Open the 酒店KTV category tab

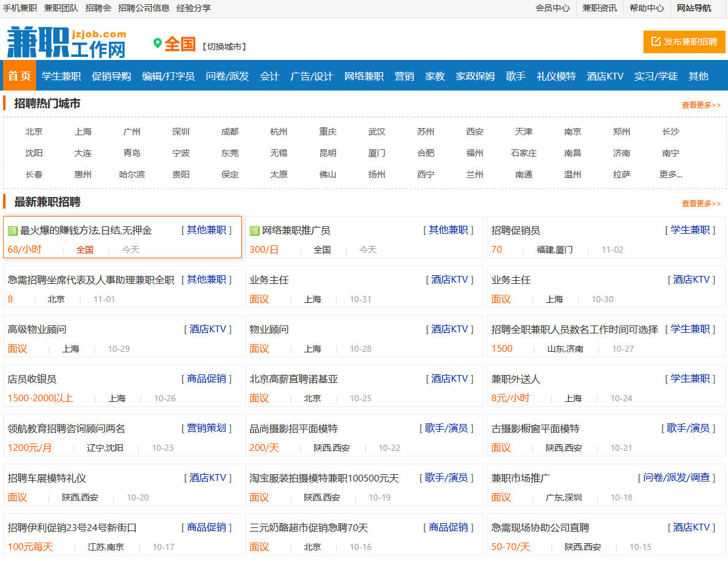(605, 75)
